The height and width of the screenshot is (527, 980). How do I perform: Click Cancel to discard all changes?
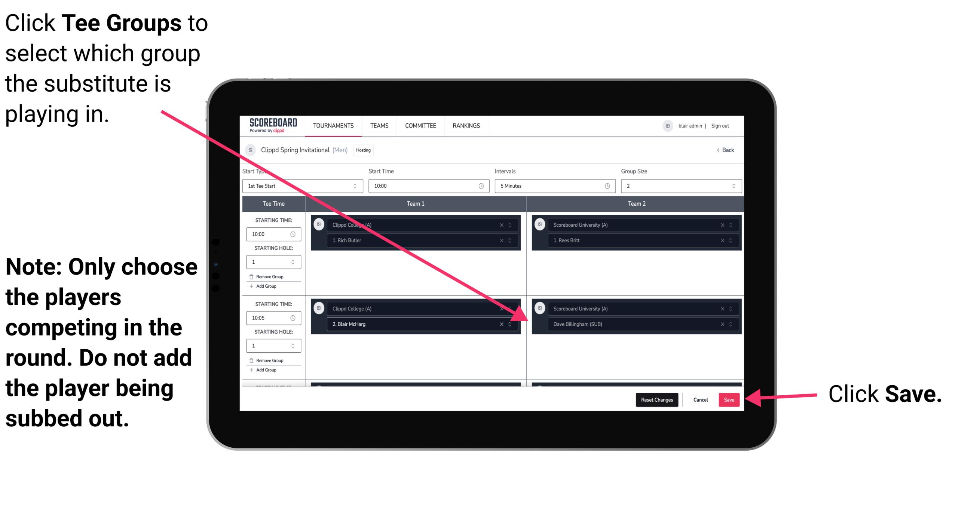[701, 399]
